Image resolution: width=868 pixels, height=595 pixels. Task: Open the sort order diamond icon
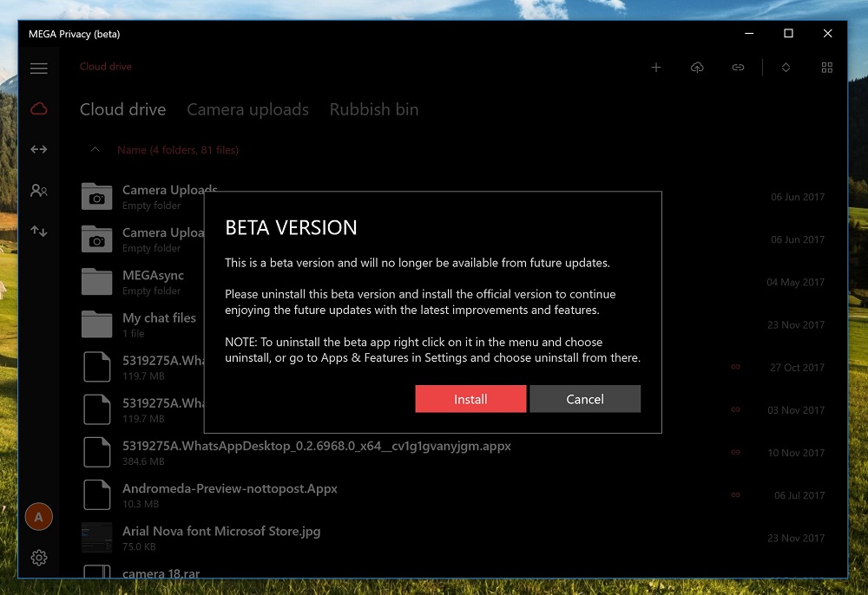786,68
